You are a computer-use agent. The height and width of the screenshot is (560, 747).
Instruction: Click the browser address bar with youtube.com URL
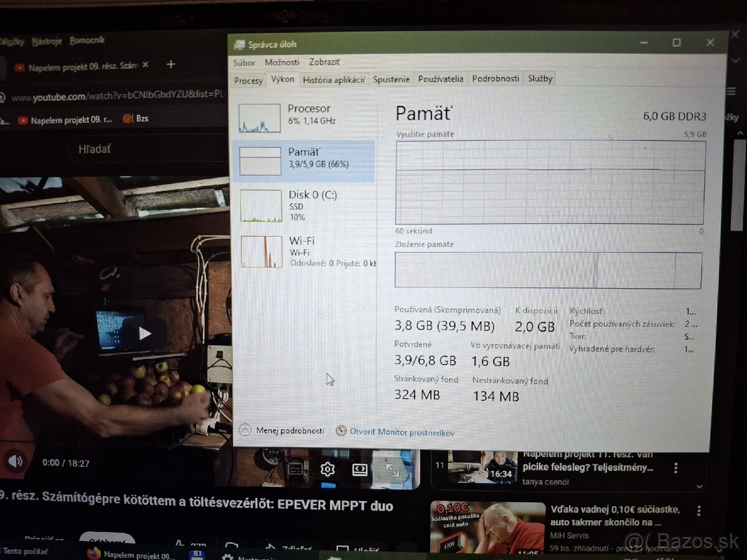[x=118, y=97]
